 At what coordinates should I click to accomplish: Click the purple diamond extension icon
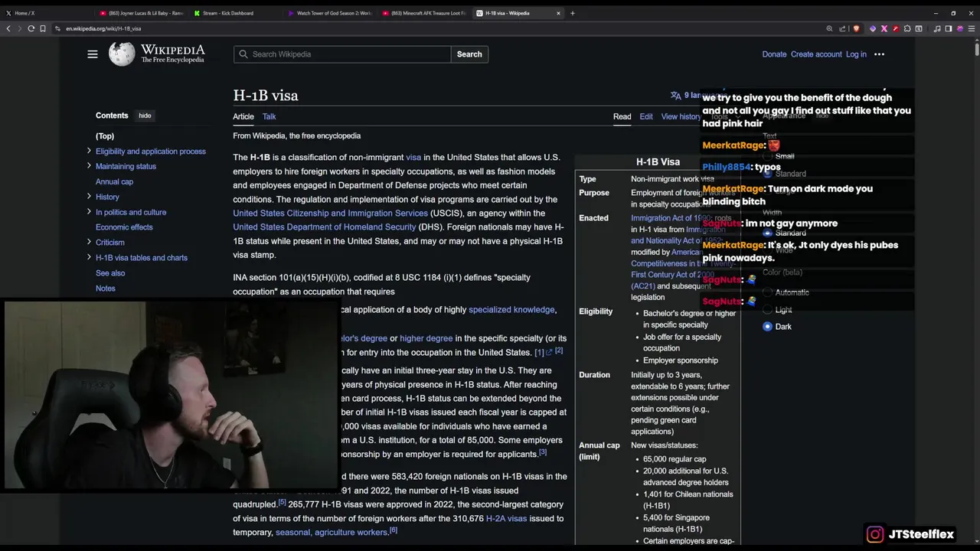coord(872,28)
